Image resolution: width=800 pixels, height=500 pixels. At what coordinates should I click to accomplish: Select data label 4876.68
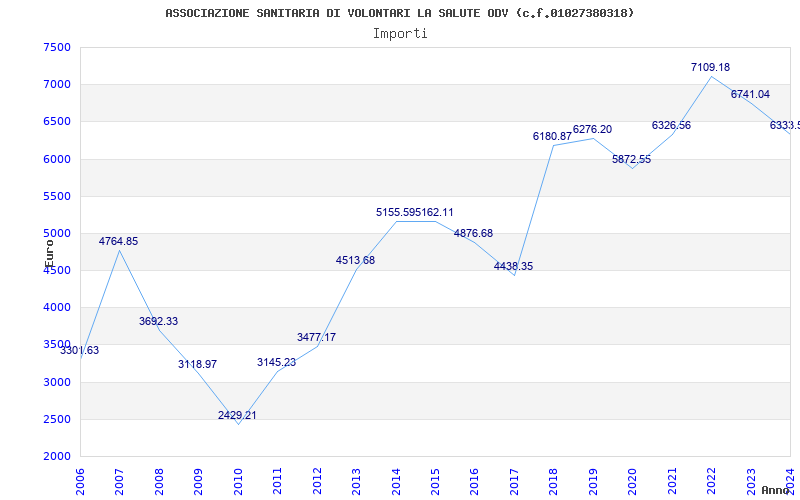(x=473, y=233)
